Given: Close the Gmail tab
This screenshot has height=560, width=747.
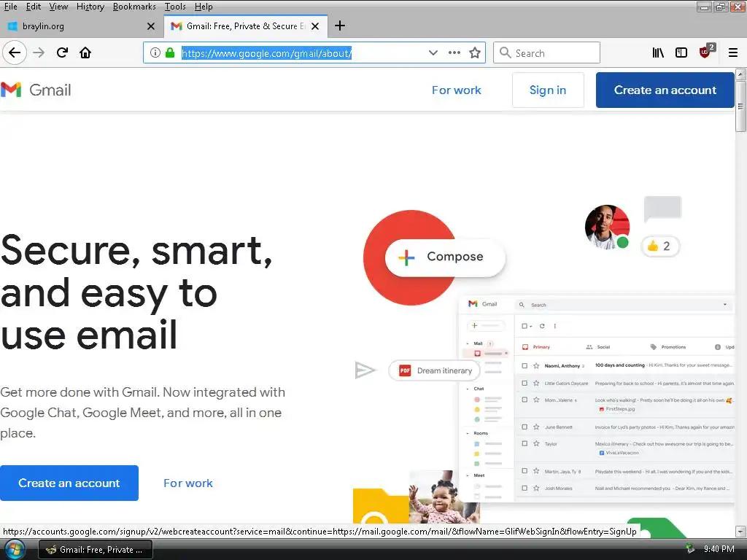Looking at the screenshot, I should click(315, 26).
